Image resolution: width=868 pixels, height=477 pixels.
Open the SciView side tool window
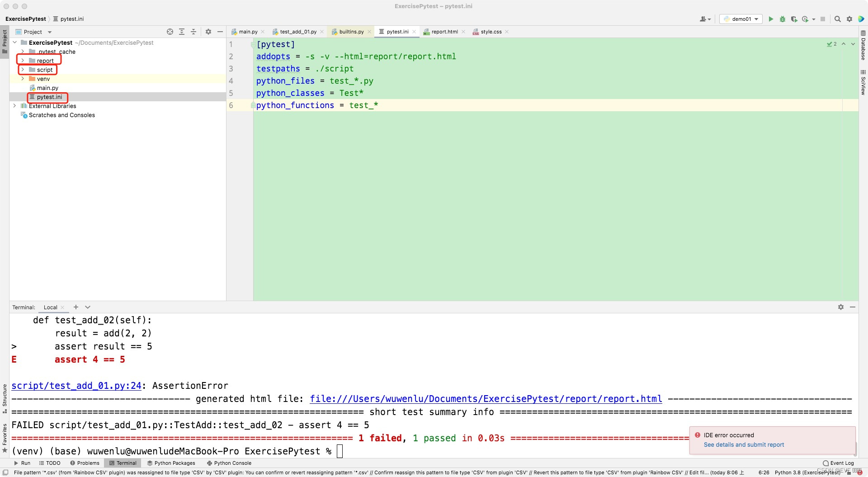[863, 82]
